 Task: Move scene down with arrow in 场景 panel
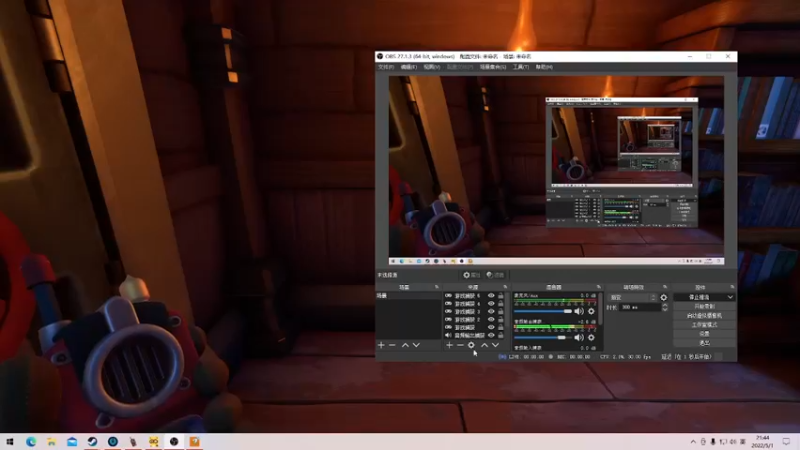click(416, 345)
